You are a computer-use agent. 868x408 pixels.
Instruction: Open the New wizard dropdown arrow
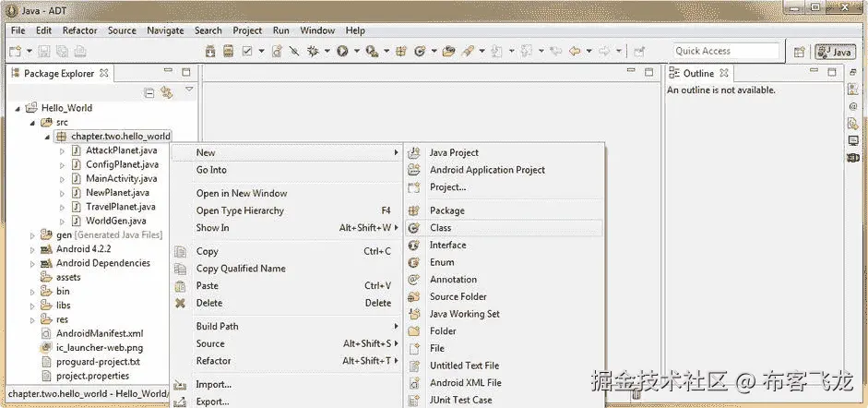click(29, 51)
